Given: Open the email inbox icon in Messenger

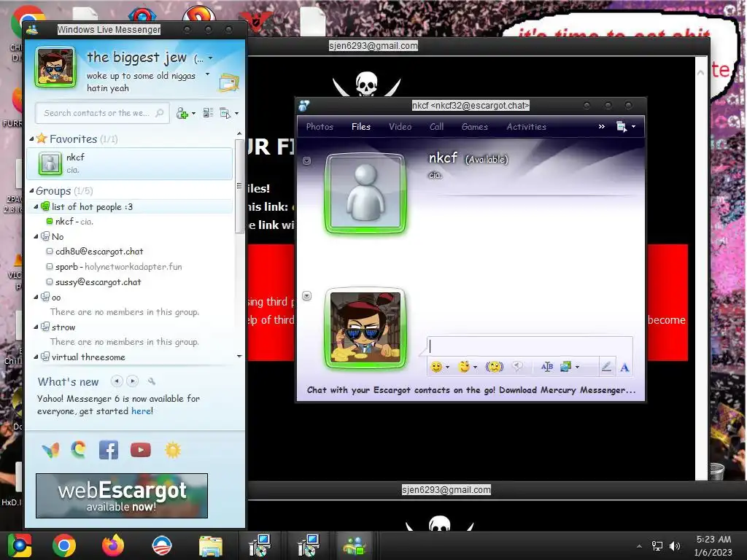Looking at the screenshot, I should [x=228, y=83].
